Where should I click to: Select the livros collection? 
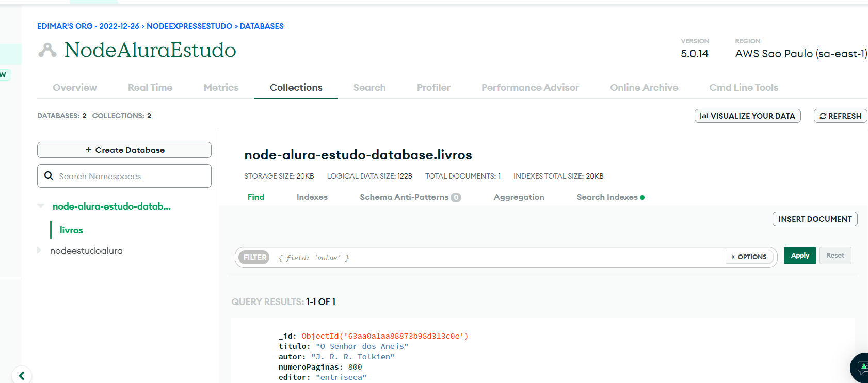pyautogui.click(x=71, y=230)
